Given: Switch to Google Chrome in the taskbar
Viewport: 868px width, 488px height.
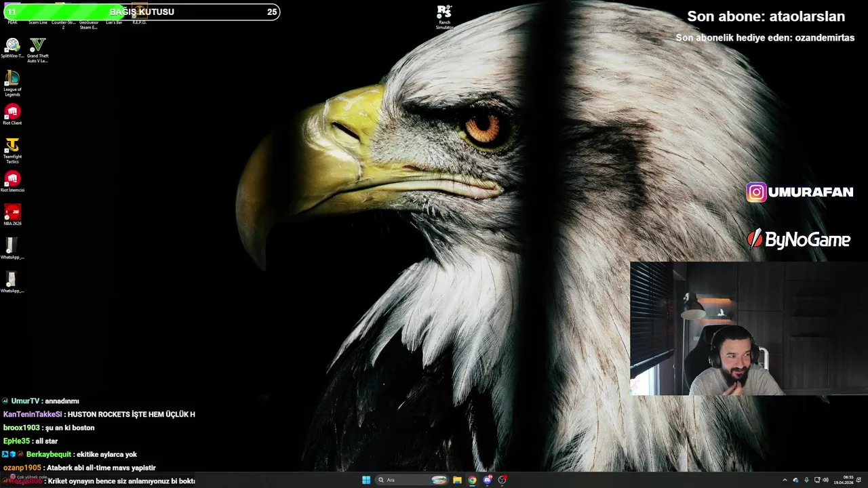Looking at the screenshot, I should click(x=472, y=480).
